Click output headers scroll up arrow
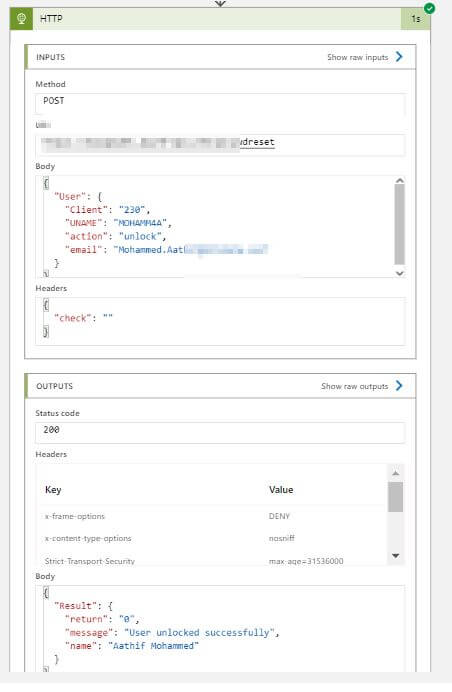The height and width of the screenshot is (692, 452). (396, 473)
